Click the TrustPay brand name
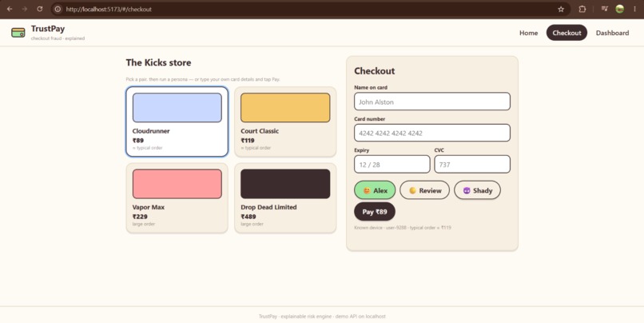This screenshot has width=644, height=323. pos(48,29)
